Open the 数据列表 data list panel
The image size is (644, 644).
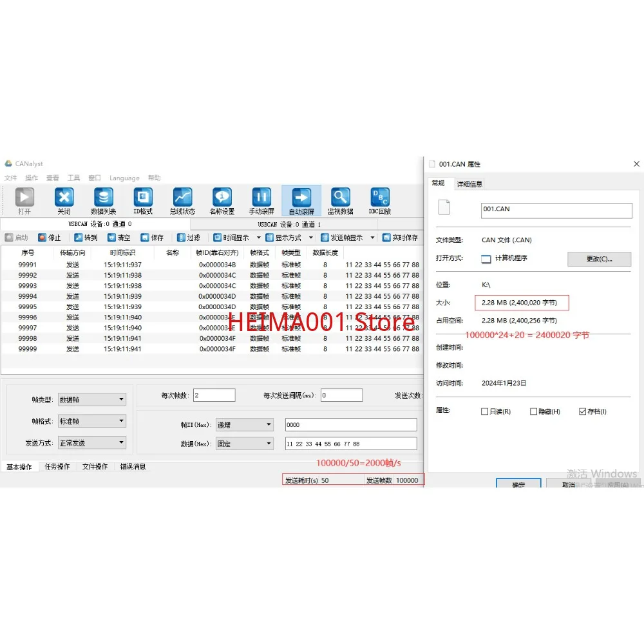point(103,200)
